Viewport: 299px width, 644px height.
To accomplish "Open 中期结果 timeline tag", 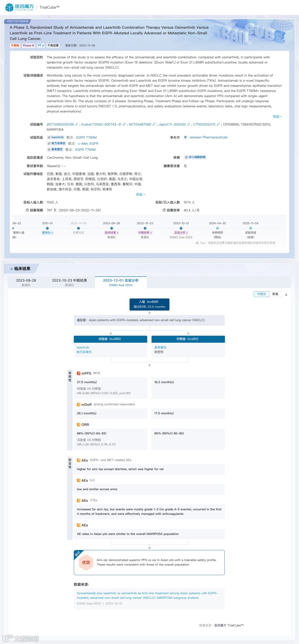I will [x=145, y=233].
